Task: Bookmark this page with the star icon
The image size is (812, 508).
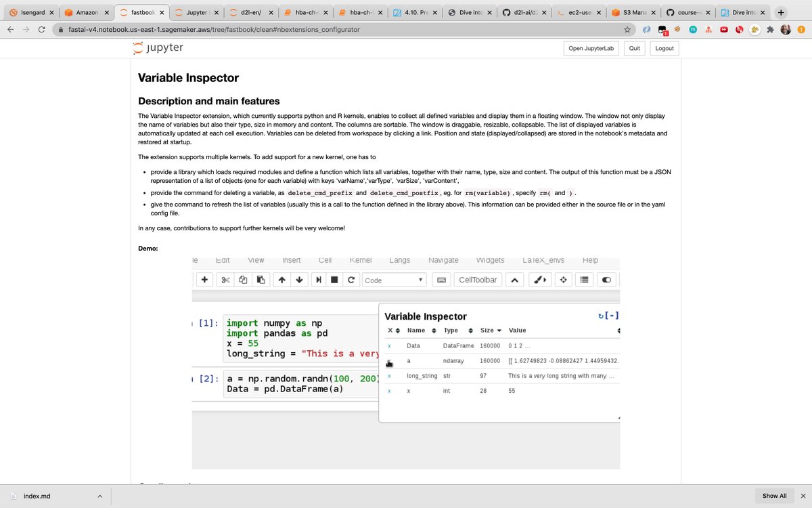Action: coord(627,29)
